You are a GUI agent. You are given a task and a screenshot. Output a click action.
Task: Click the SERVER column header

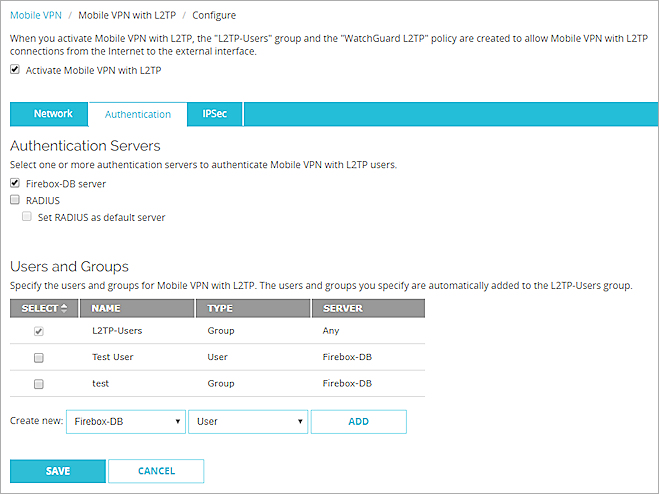342,309
